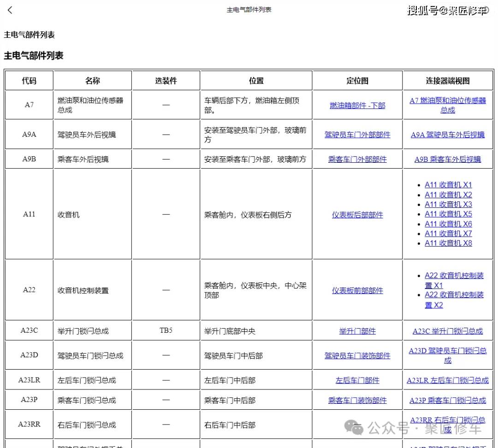Open the A23D 驾驶员车门锁闩总成 connector link
The width and height of the screenshot is (498, 448).
pyautogui.click(x=447, y=356)
